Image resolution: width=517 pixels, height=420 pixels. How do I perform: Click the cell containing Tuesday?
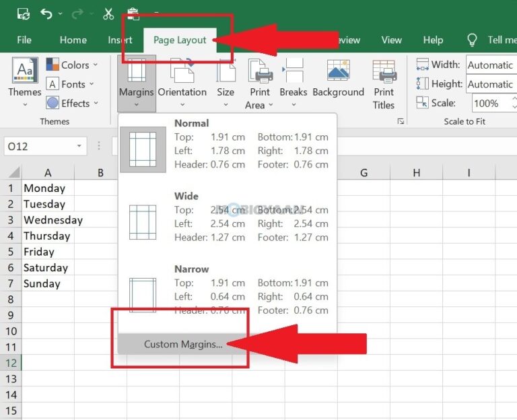coord(48,204)
